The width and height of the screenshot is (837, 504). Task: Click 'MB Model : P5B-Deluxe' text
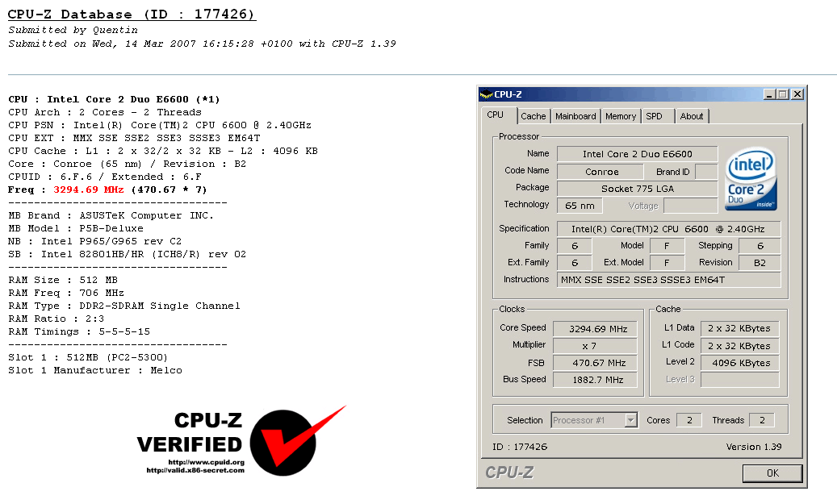coord(76,229)
